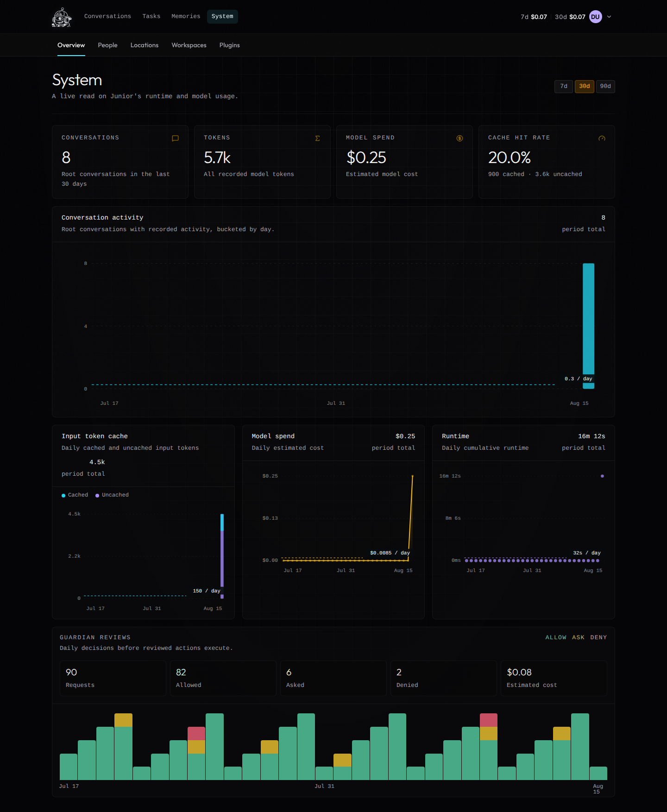Viewport: 667px width, 812px height.
Task: Click the '$0.0085 / day' average label
Action: [x=390, y=553]
